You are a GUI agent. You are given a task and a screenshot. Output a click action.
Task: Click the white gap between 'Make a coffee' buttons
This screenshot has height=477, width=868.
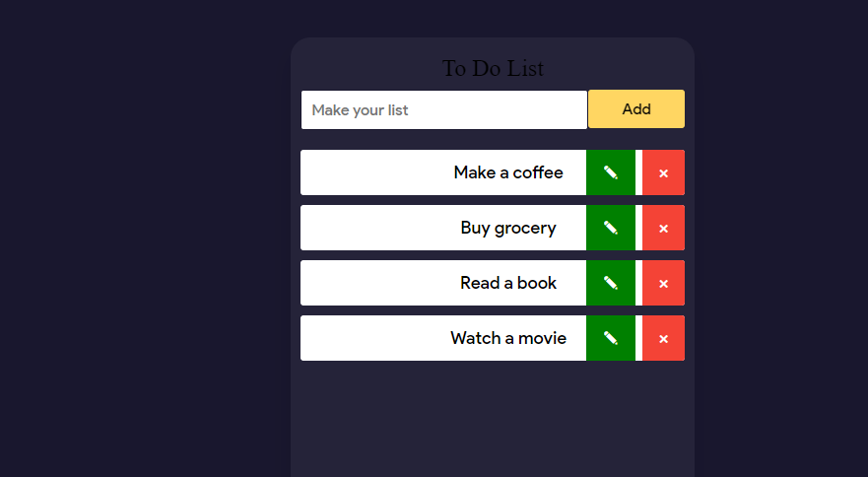click(638, 172)
